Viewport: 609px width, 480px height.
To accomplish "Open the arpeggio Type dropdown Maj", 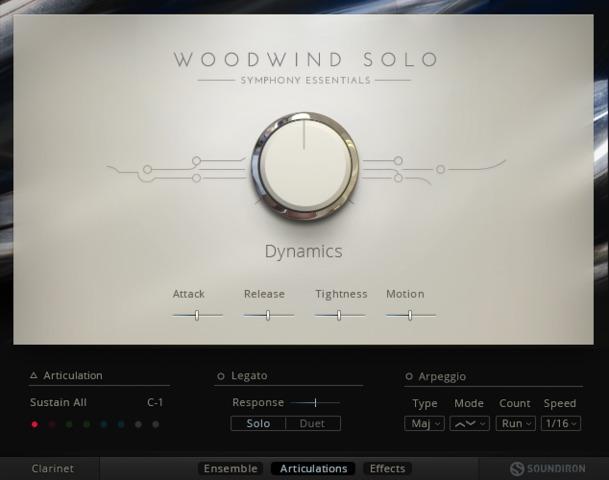I will (x=424, y=423).
